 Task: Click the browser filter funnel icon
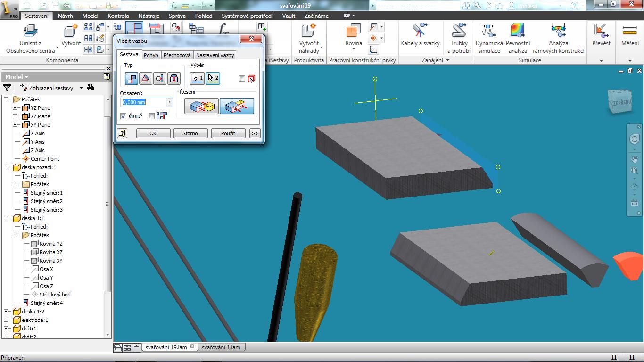point(7,88)
